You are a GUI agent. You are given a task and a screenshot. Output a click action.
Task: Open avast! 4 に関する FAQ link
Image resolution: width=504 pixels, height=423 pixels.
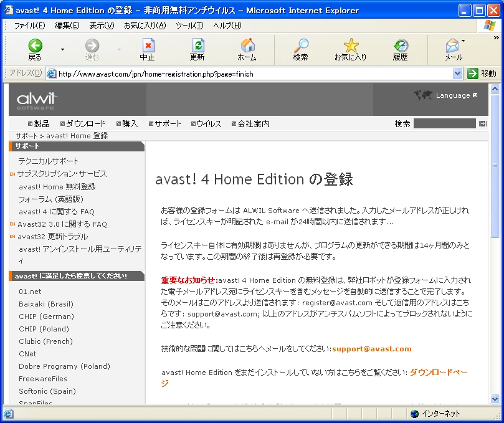(x=57, y=212)
